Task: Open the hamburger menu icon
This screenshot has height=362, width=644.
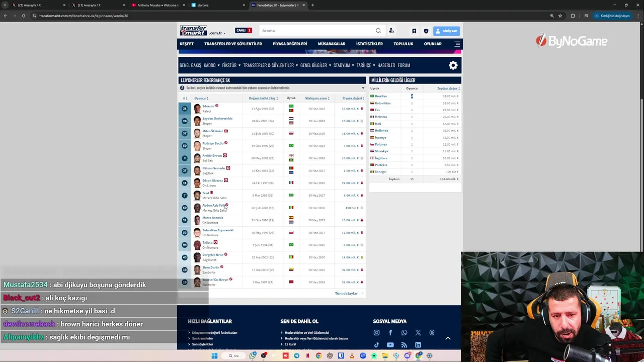Action: click(x=457, y=44)
